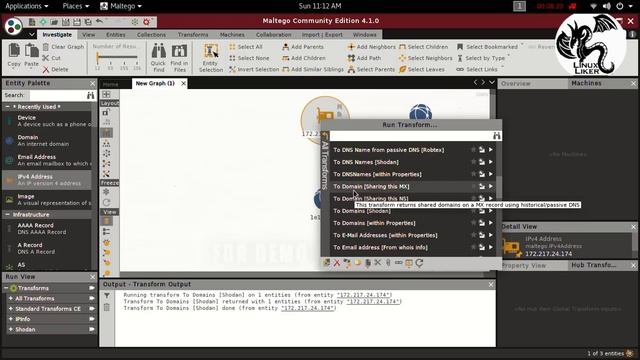Run To Domains [Shodan] via its arrow

491,211
